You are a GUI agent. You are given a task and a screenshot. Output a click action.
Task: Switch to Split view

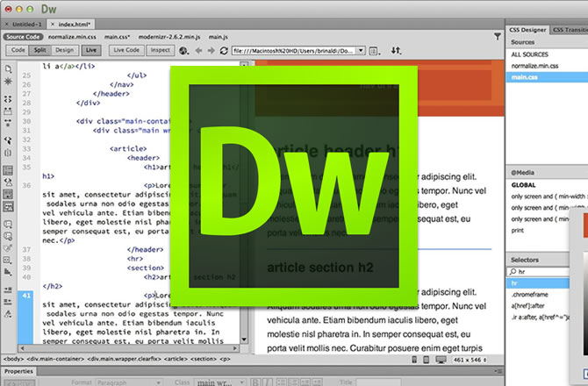[x=39, y=50]
